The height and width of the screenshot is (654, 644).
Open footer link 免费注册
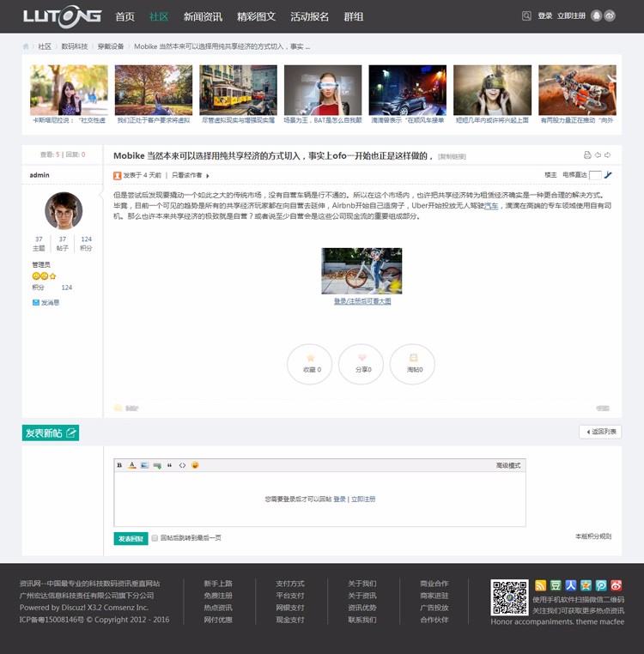pyautogui.click(x=218, y=596)
